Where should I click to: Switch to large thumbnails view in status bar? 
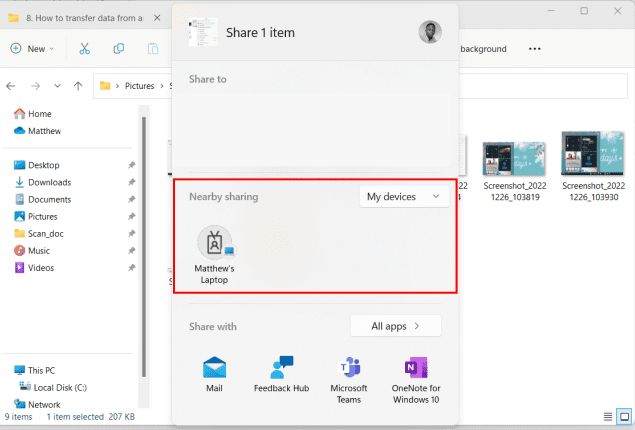625,416
